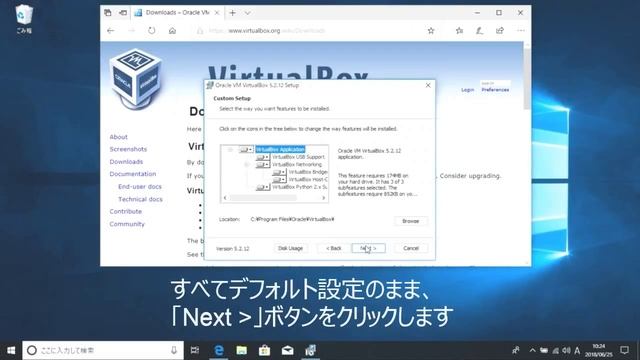Open a new Edge tab
Screen dimensions: 640x360
pyautogui.click(x=232, y=13)
